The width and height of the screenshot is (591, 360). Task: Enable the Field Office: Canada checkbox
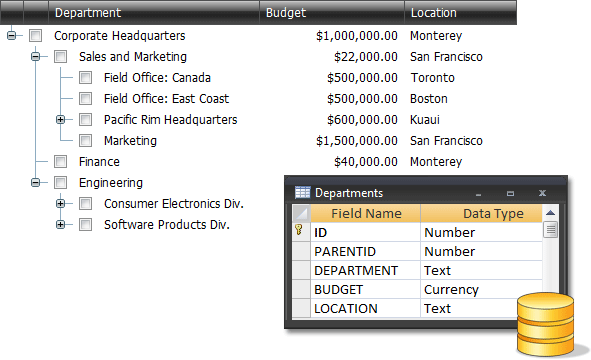tap(86, 78)
